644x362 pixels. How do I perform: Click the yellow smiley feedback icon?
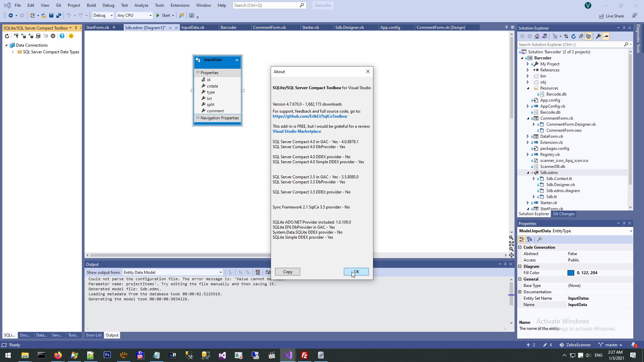(71, 36)
